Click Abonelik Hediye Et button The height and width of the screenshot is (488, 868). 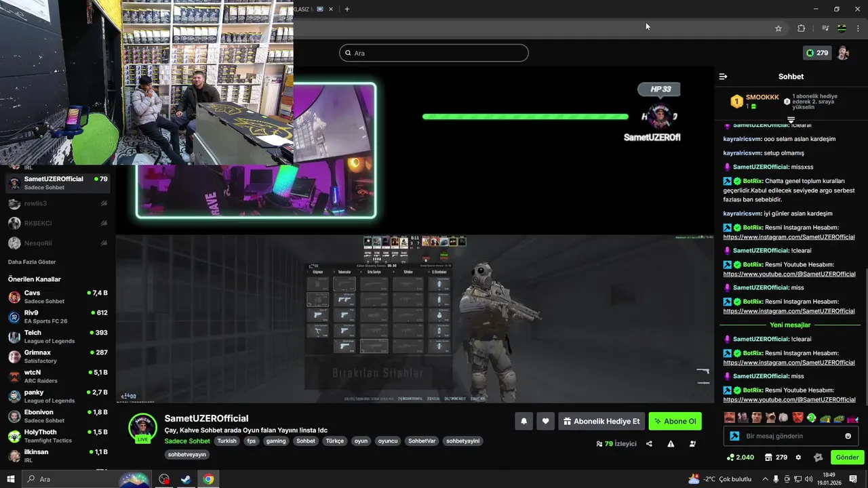[601, 422]
